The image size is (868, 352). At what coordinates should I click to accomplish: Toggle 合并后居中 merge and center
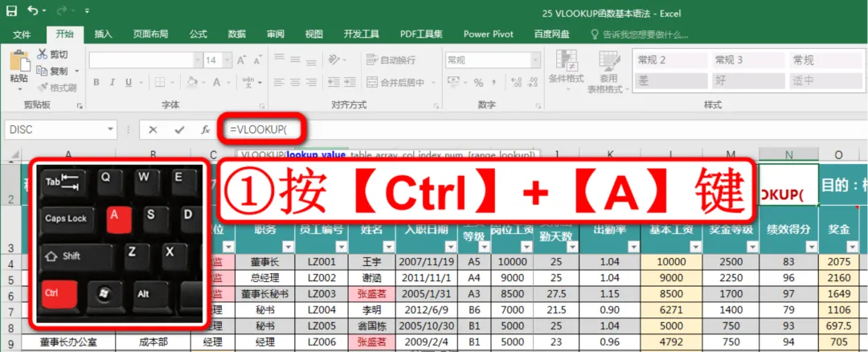pyautogui.click(x=395, y=83)
